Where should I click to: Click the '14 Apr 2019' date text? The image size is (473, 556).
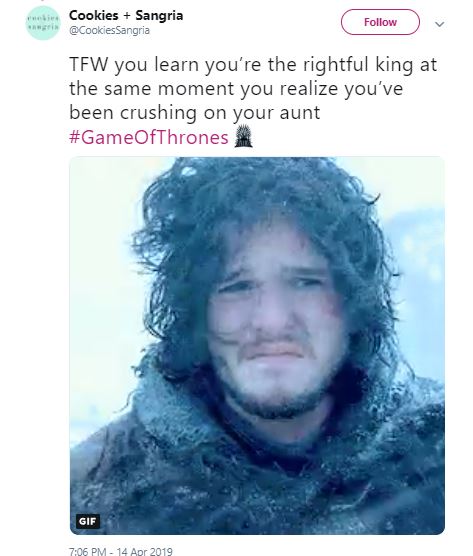[x=144, y=552]
